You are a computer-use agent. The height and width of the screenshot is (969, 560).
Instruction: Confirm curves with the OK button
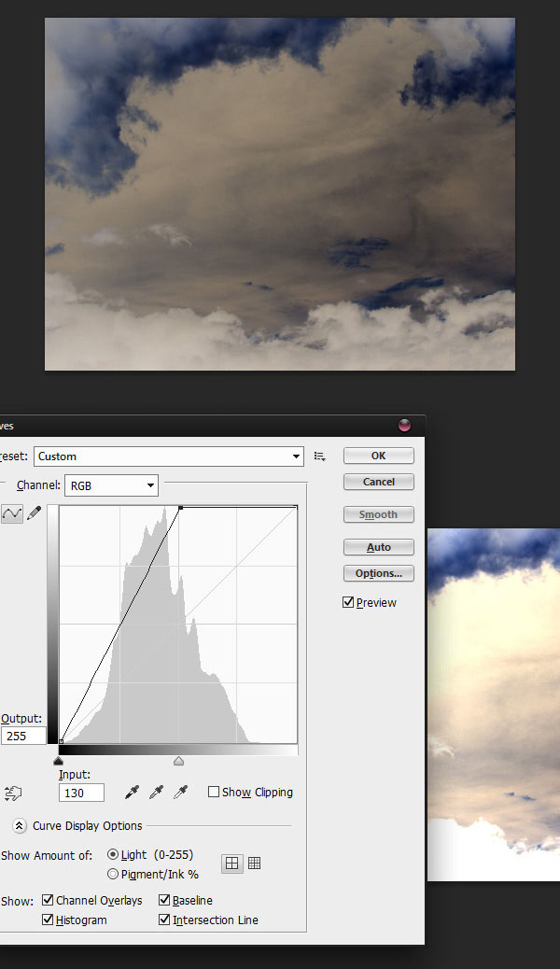378,456
